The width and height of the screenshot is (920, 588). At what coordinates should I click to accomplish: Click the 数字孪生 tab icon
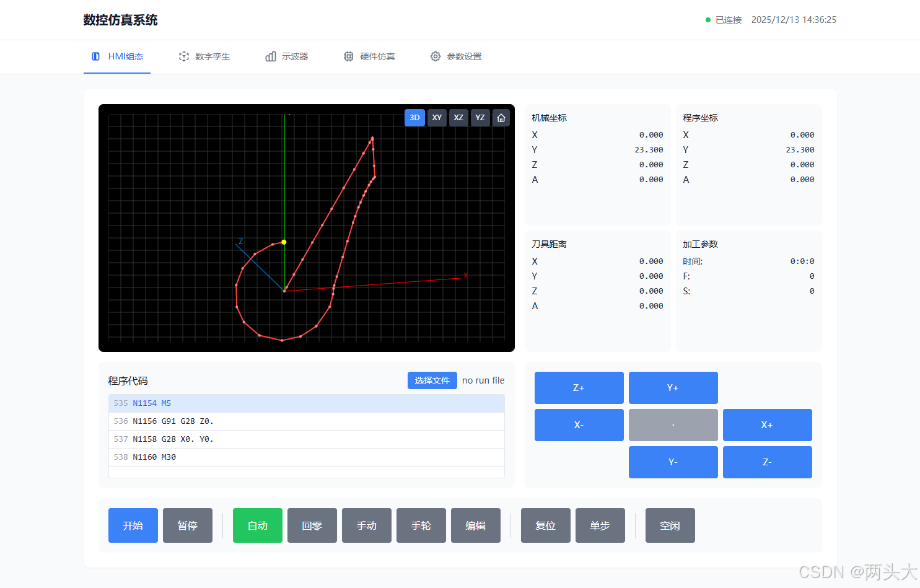click(x=184, y=56)
